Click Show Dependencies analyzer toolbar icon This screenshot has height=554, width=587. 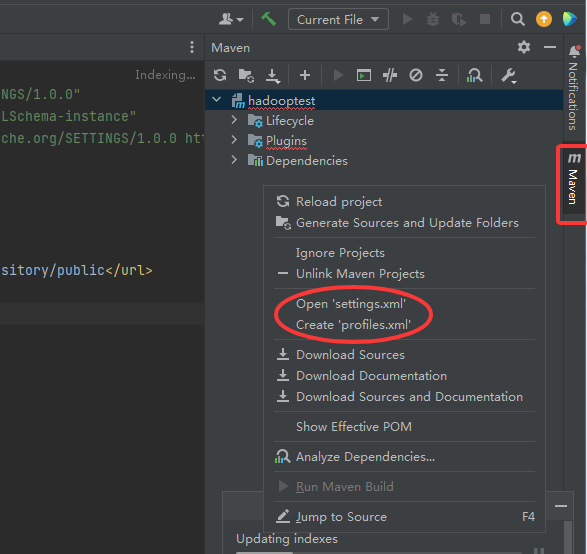pyautogui.click(x=474, y=75)
